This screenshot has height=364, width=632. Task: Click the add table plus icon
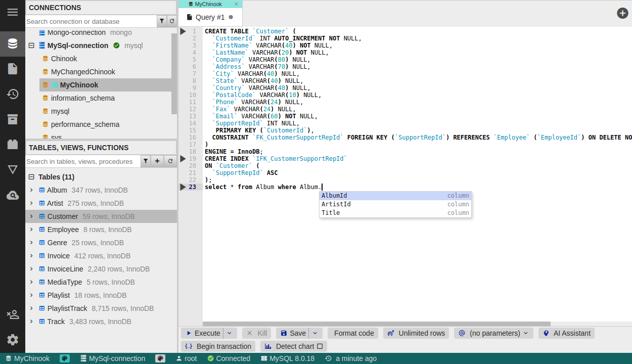158,161
